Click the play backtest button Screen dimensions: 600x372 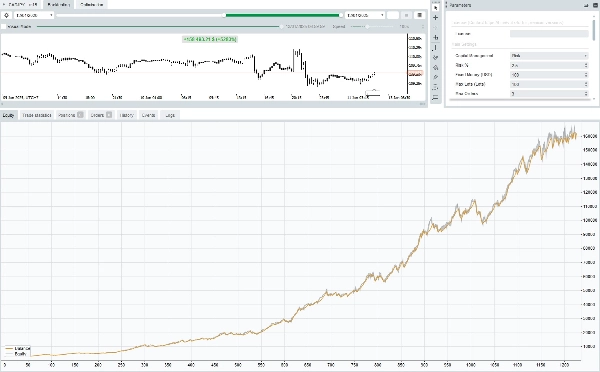pyautogui.click(x=393, y=15)
